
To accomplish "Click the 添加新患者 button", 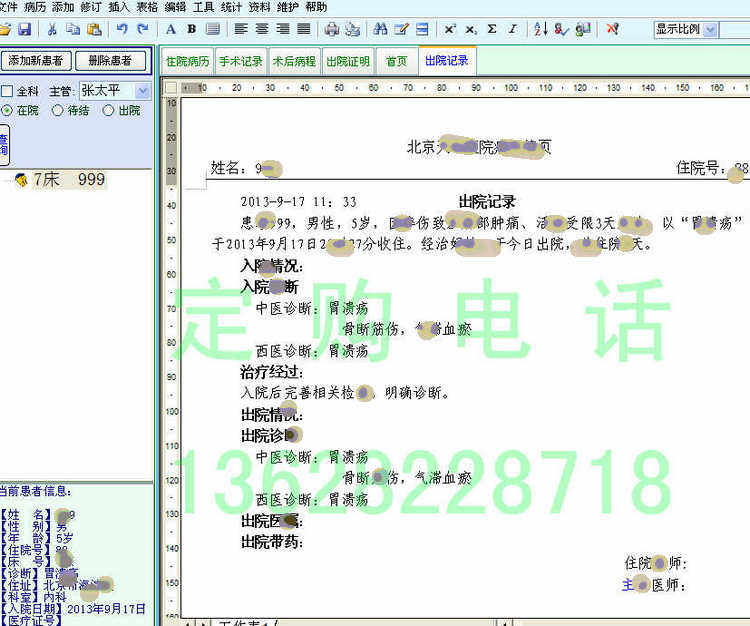I will pyautogui.click(x=36, y=61).
